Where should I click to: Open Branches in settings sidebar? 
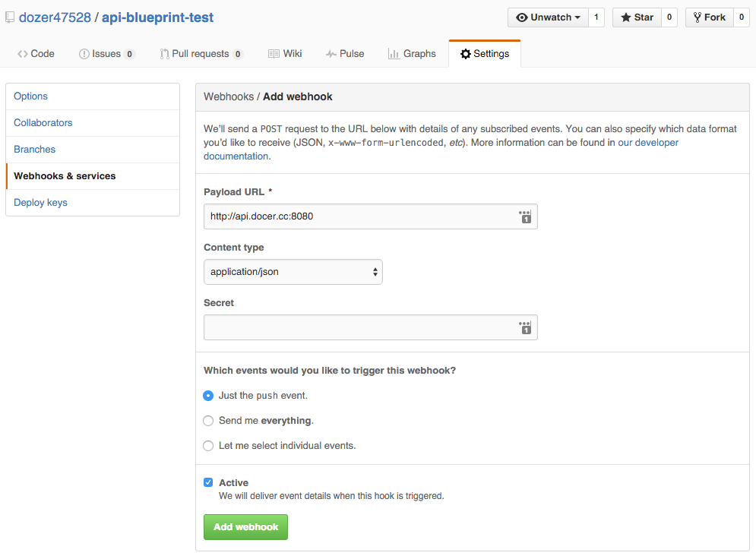(x=93, y=150)
